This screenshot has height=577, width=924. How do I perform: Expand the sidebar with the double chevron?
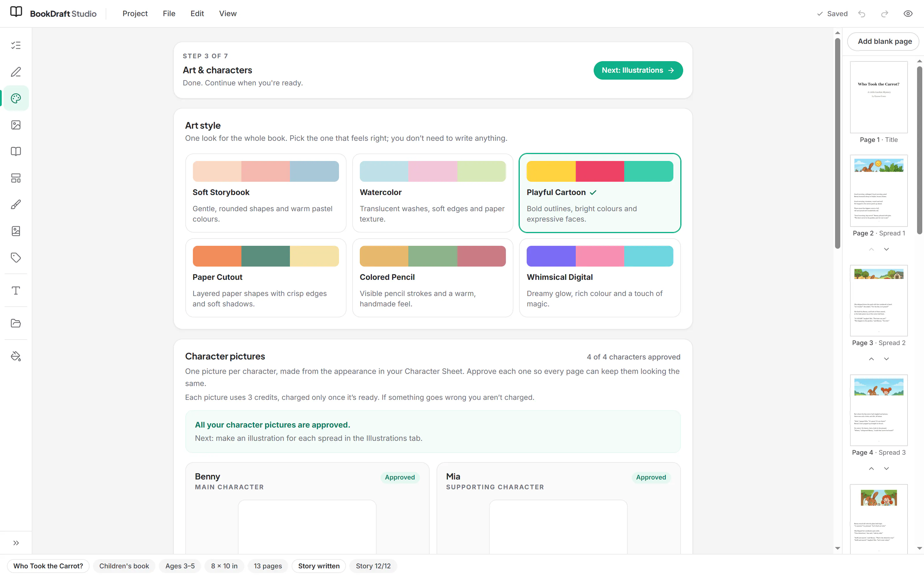(16, 543)
